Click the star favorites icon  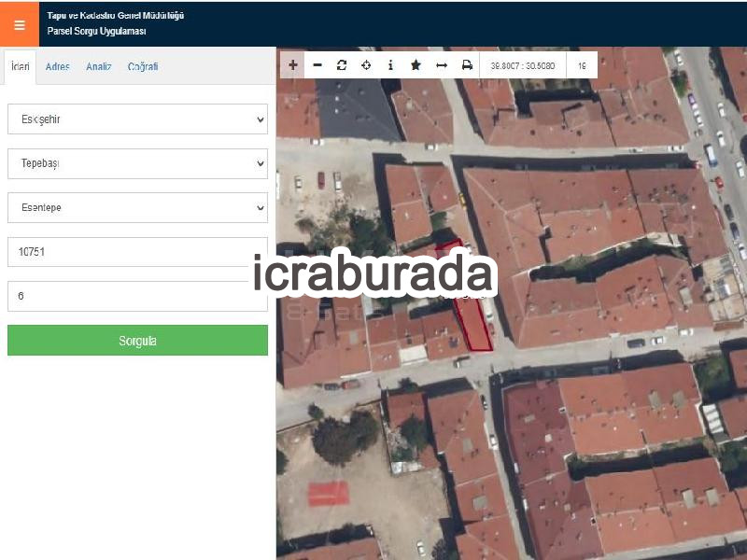pos(416,65)
